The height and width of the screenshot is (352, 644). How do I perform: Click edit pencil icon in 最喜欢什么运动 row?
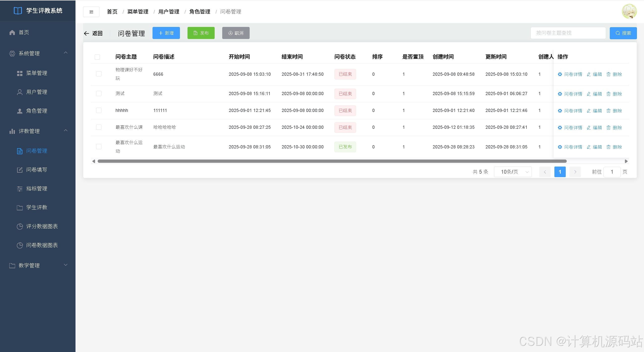click(x=589, y=147)
